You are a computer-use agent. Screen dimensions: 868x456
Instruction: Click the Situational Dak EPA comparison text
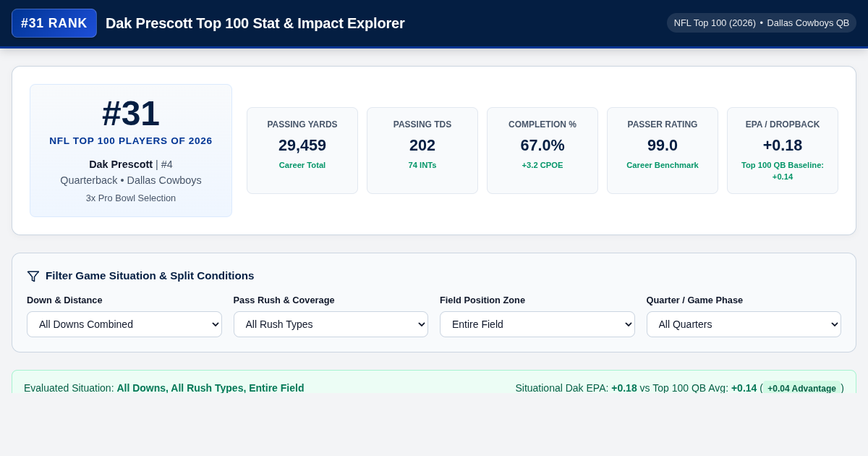(x=680, y=388)
